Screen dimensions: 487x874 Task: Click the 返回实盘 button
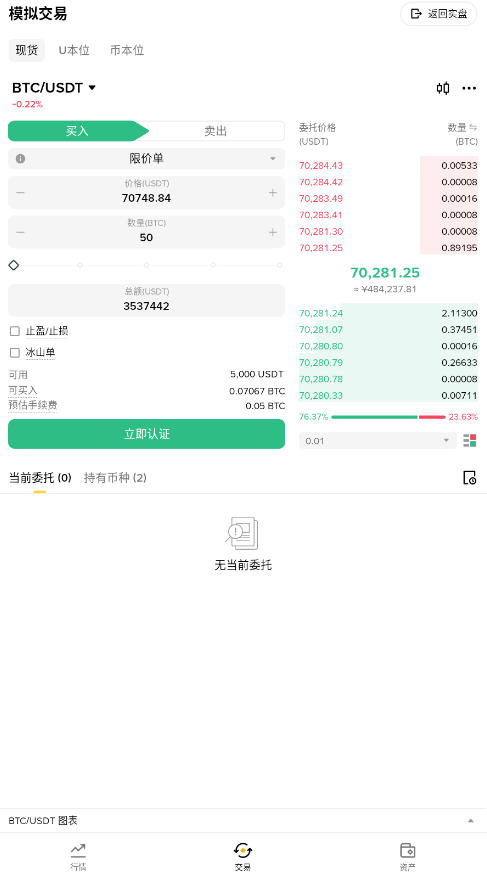coord(439,14)
